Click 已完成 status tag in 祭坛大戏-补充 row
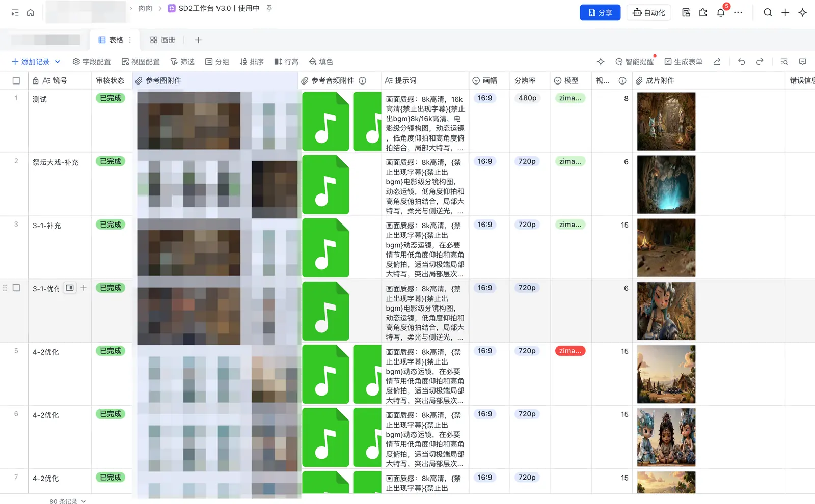 111,161
